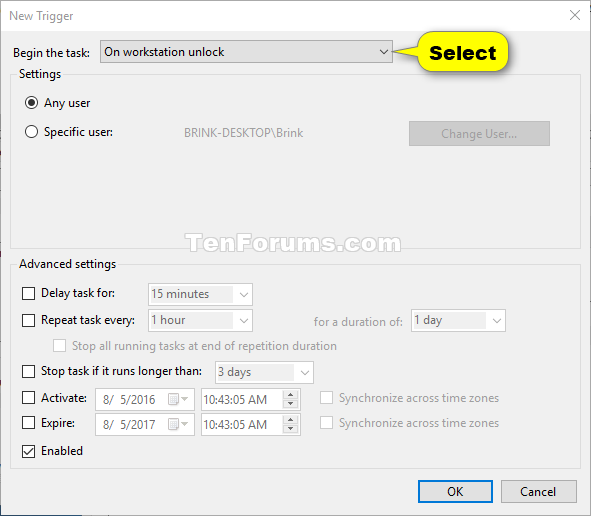Increase Activate time with up spinner arrow
Screen dimensions: 591x516
pos(290,395)
